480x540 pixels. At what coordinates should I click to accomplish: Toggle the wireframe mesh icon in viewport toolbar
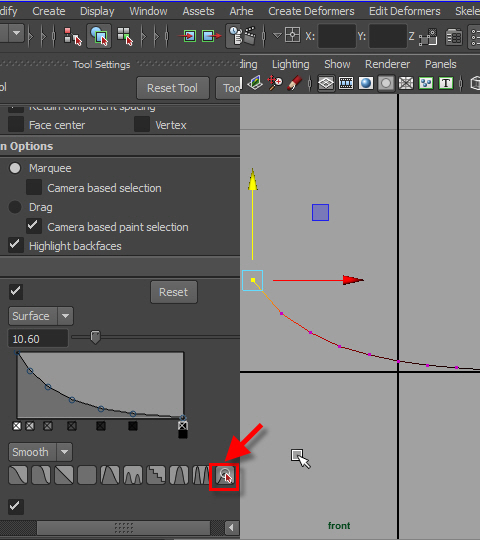tap(406, 83)
